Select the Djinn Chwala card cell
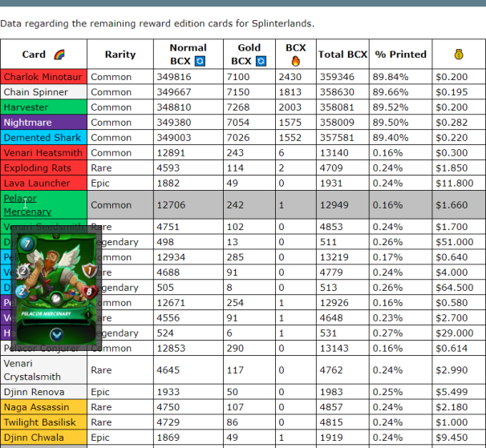 pos(43,437)
